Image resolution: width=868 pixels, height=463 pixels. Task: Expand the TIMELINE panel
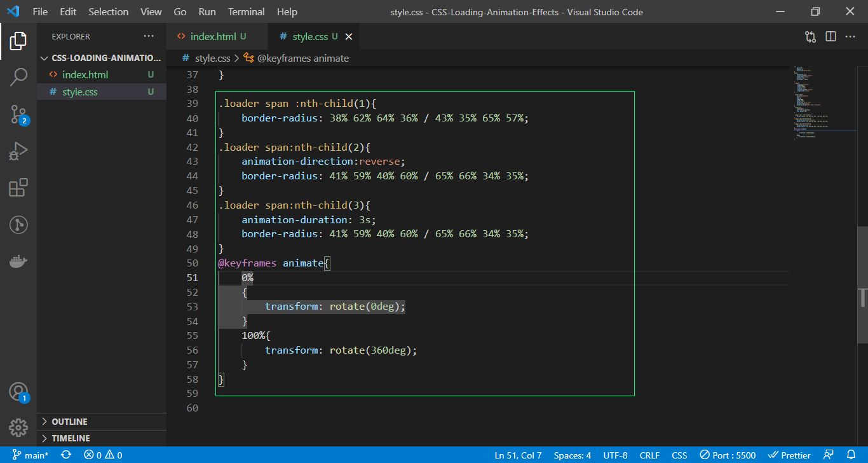click(102, 438)
